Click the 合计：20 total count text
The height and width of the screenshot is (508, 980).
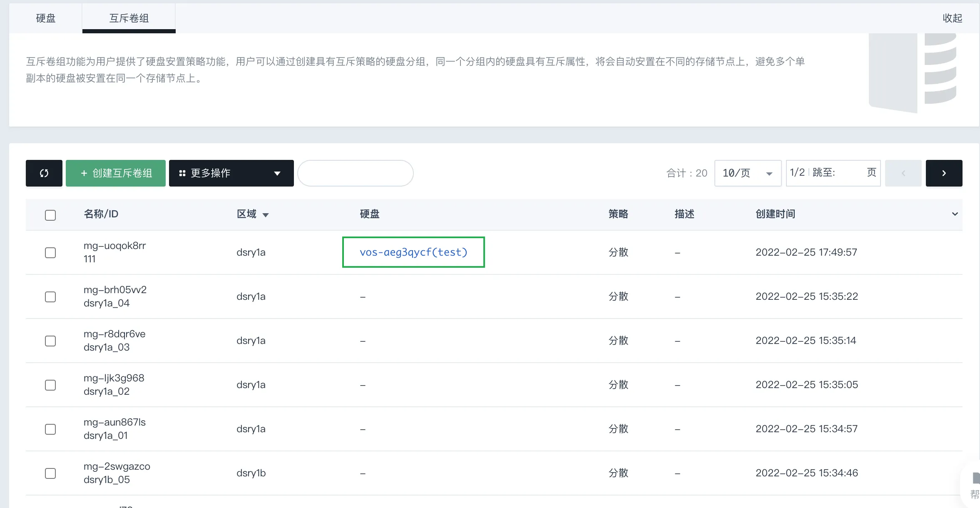[x=686, y=173]
